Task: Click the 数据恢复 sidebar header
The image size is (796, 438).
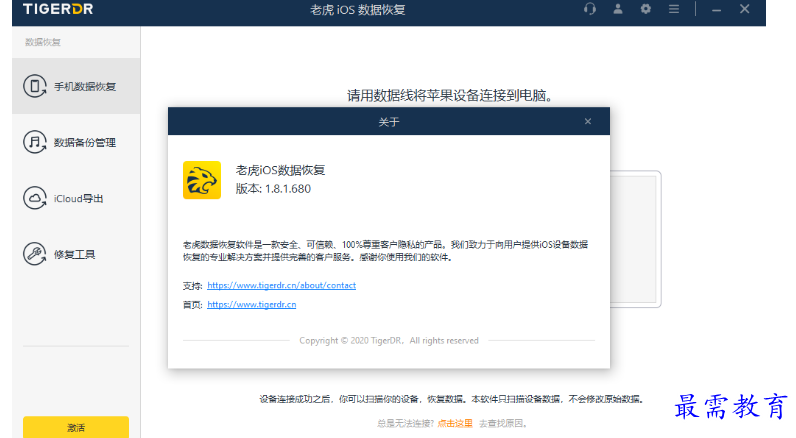Action: (x=43, y=42)
